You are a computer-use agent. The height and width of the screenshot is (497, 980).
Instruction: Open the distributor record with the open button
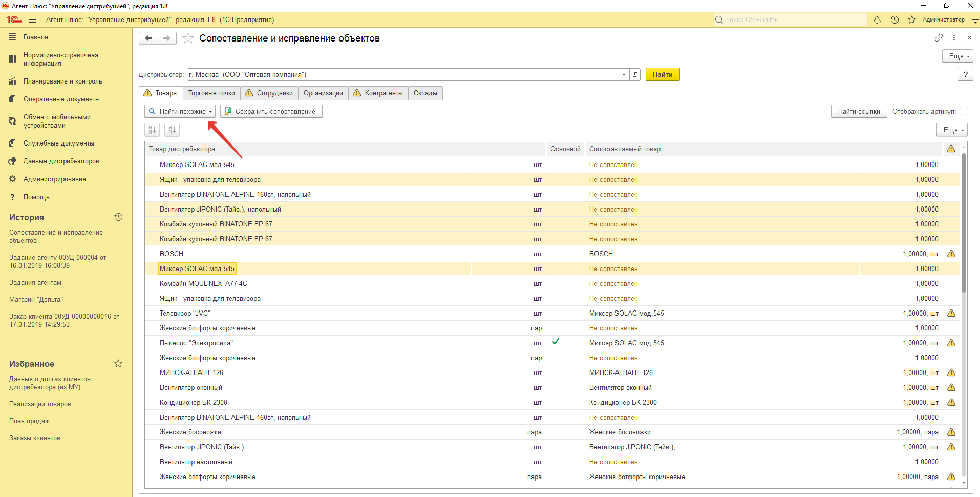click(635, 74)
